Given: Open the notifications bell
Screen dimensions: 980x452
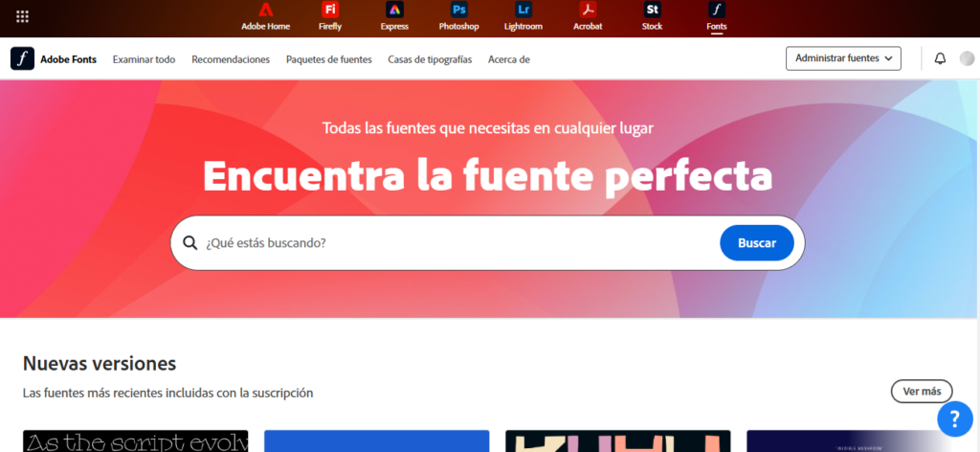Looking at the screenshot, I should [940, 58].
